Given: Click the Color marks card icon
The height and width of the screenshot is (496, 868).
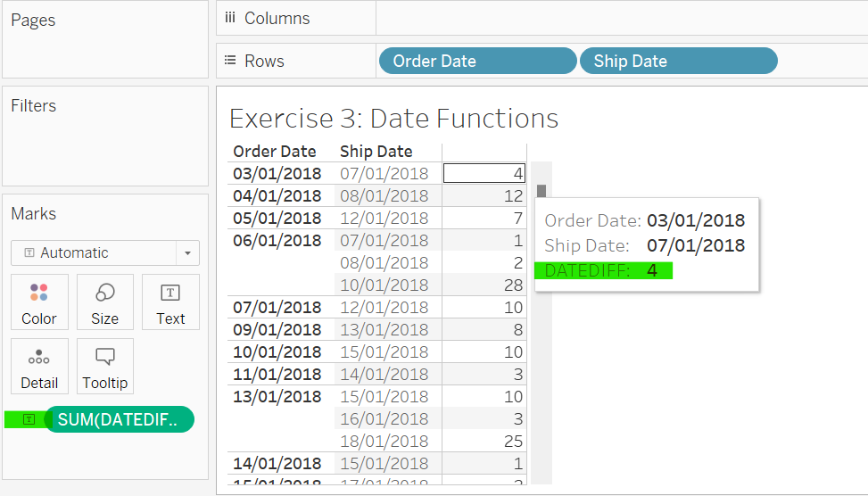Looking at the screenshot, I should pos(38,294).
